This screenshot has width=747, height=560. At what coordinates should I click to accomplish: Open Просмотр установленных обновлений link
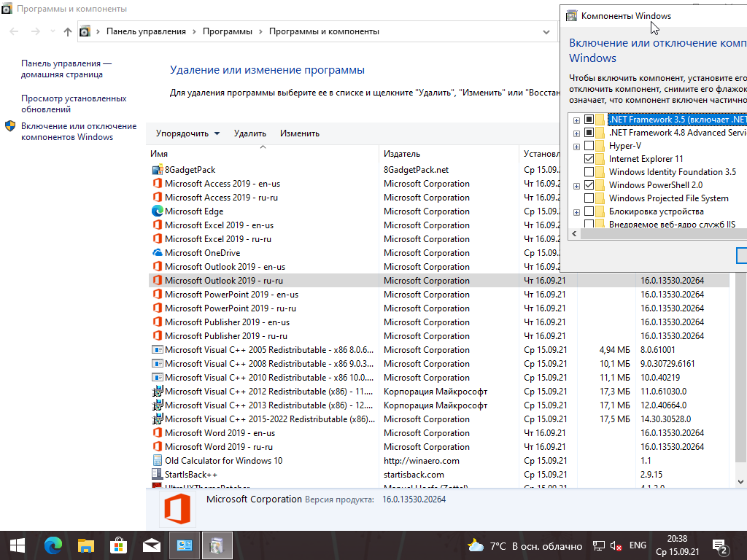(x=74, y=104)
